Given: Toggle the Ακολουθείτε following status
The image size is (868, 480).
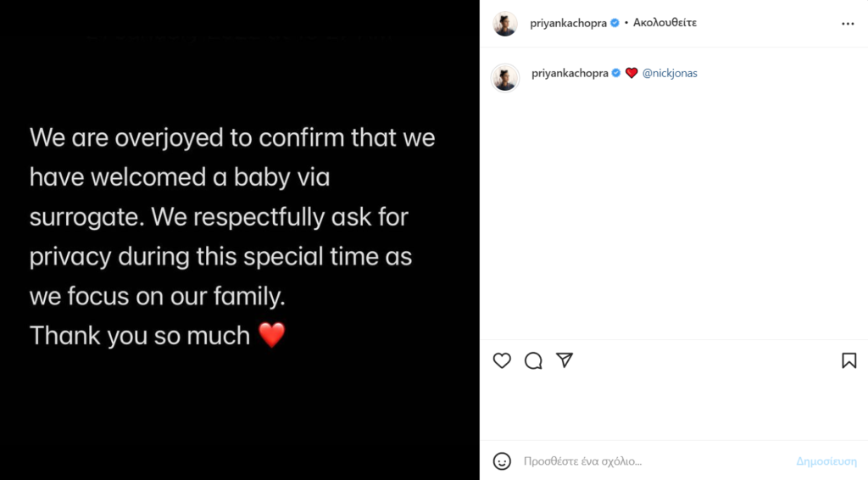Looking at the screenshot, I should tap(665, 24).
